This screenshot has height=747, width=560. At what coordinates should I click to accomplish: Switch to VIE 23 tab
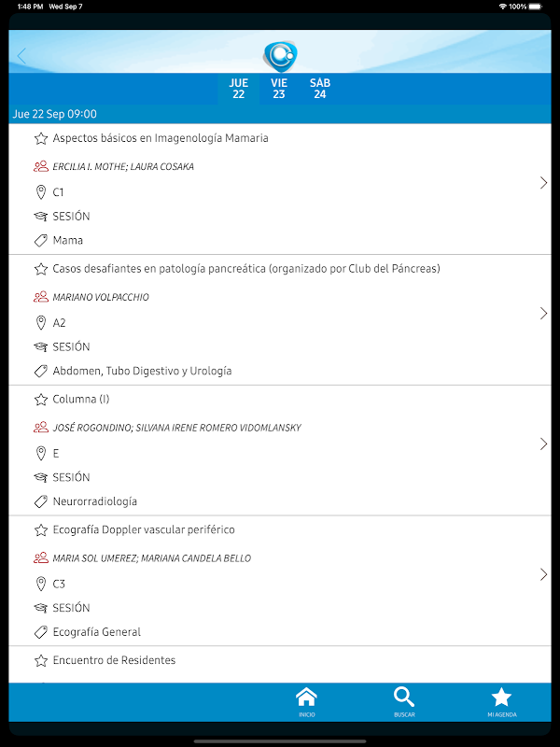pos(279,89)
